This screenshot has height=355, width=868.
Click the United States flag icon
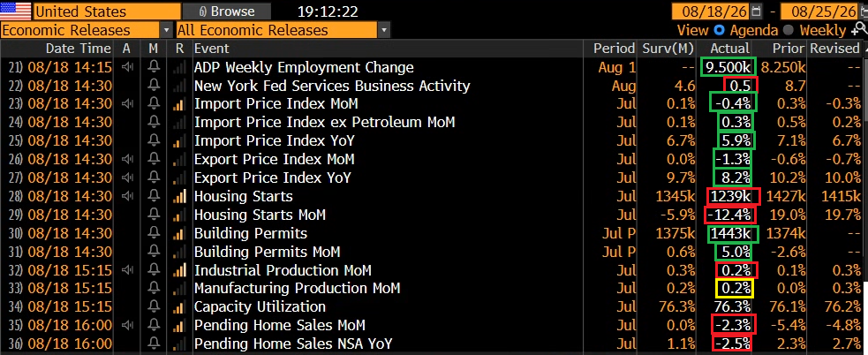pos(16,11)
